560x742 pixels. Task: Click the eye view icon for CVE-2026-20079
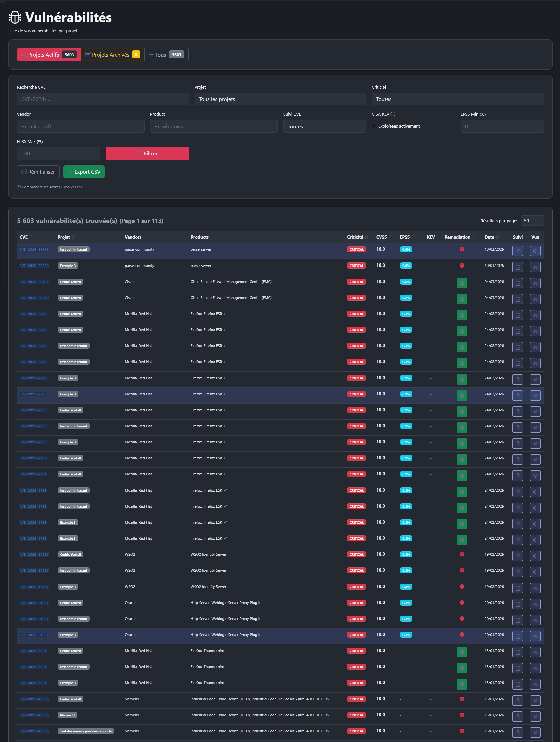coord(535,299)
